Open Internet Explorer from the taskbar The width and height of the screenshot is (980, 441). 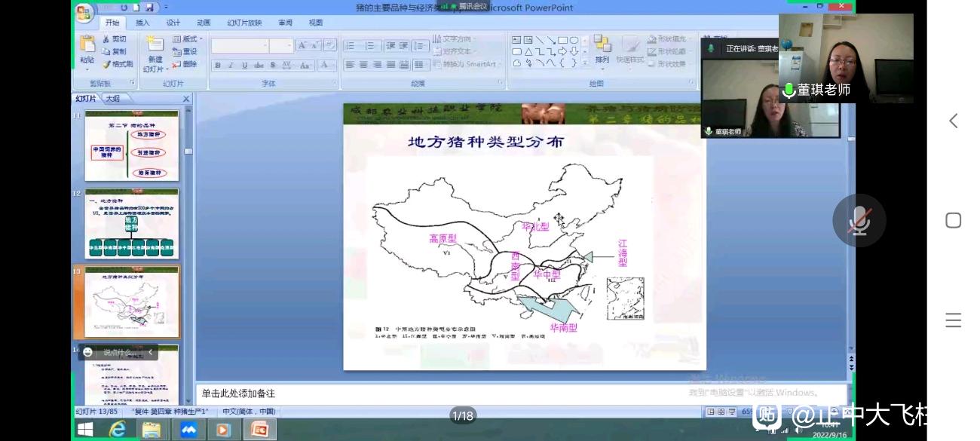[x=118, y=430]
